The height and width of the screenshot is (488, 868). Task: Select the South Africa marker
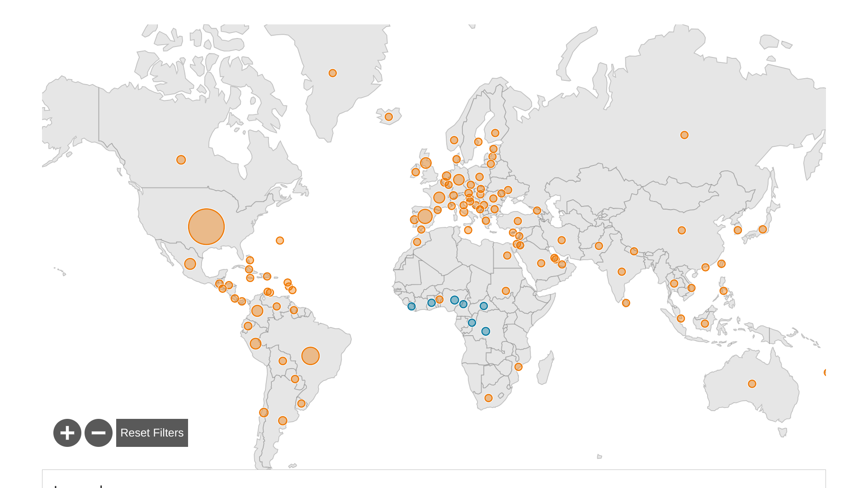click(488, 398)
